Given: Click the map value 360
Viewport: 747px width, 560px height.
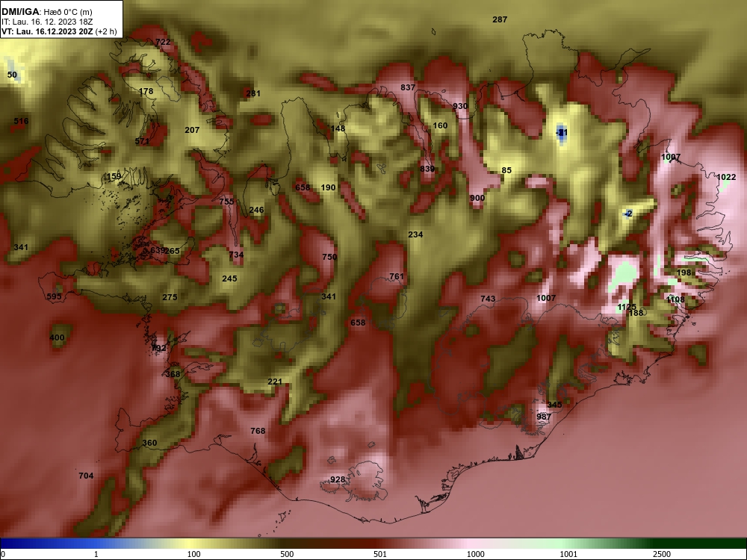Looking at the screenshot, I should coord(149,443).
